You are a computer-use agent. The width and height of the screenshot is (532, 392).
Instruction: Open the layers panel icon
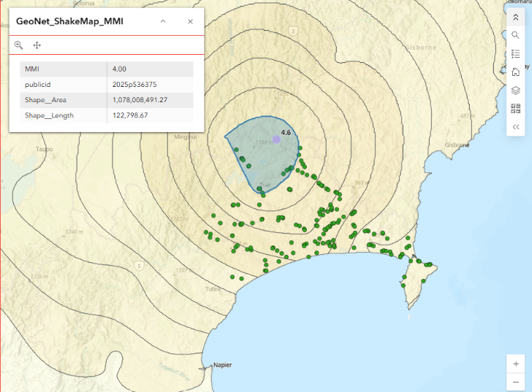515,90
